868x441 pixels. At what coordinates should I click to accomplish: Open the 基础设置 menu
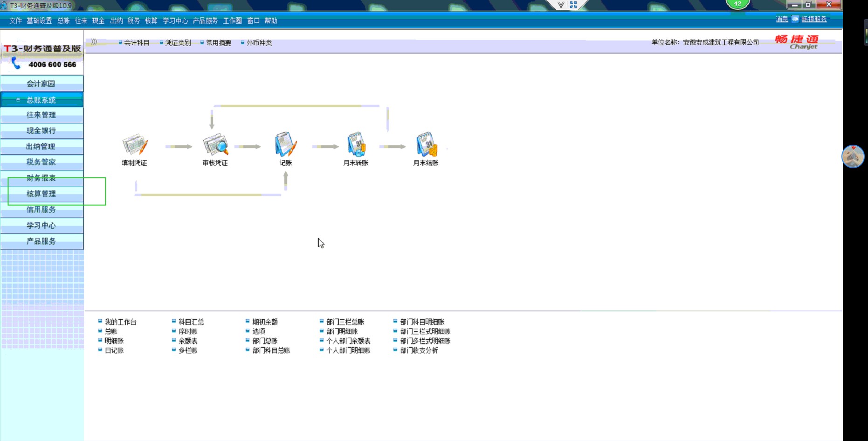coord(39,20)
